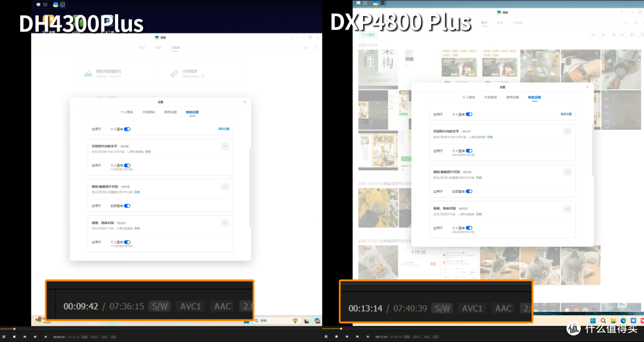
Task: Click 示例 link under 相似/重复照片识别 in DH4300Plus
Action: (x=137, y=192)
